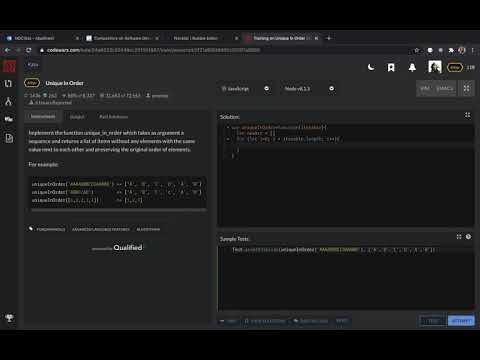Click the kyu rank badge next to title
480x360 pixels.
(x=32, y=83)
